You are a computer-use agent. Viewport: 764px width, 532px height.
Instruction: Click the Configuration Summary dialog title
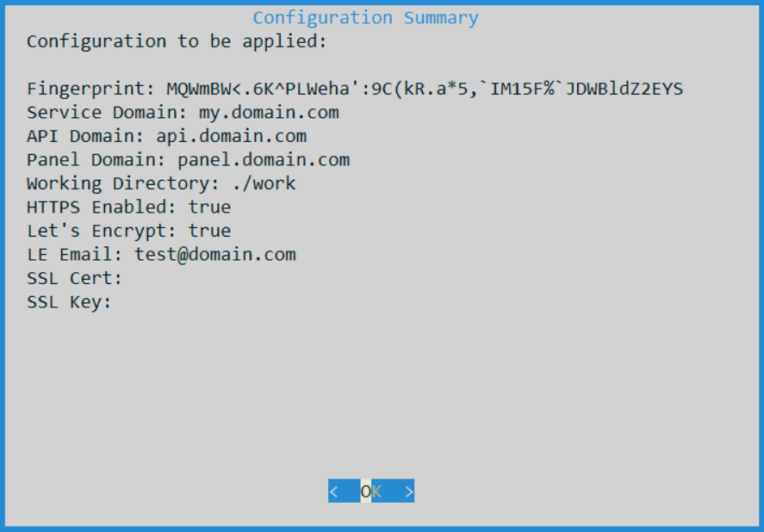pos(365,18)
